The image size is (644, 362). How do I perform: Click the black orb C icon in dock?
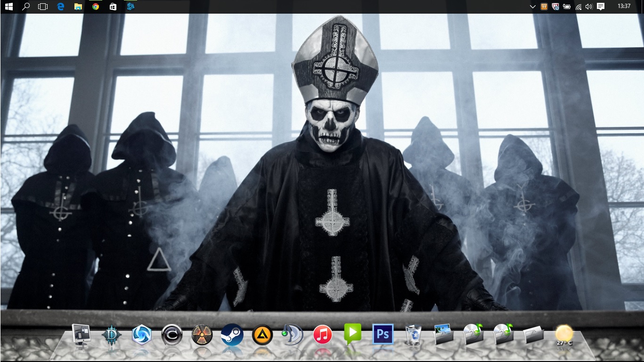pos(172,335)
